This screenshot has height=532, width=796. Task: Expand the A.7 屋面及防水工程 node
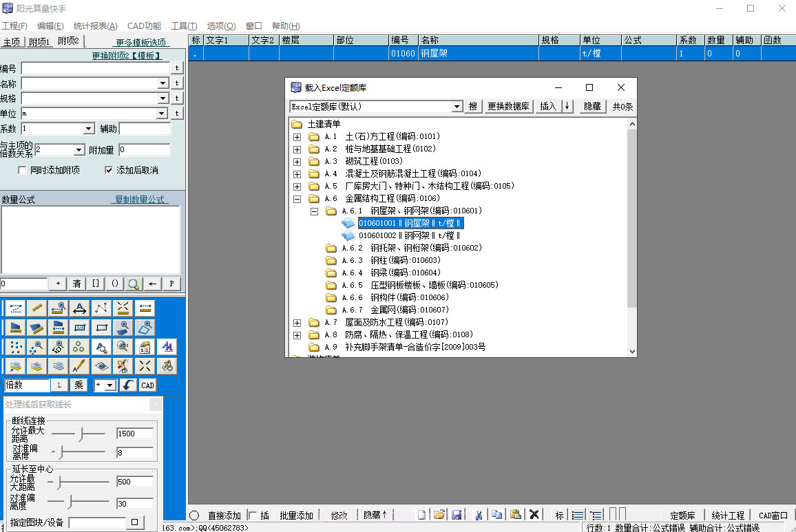[x=297, y=322]
